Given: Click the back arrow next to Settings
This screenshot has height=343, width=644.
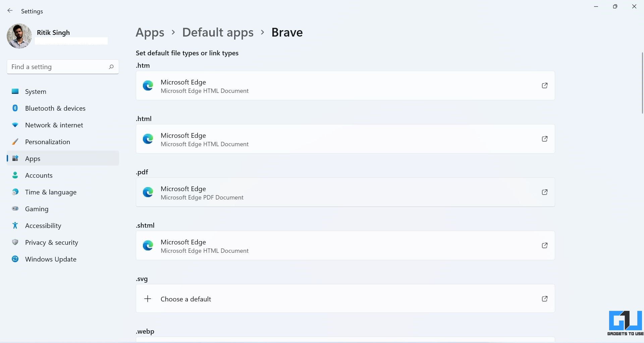Looking at the screenshot, I should point(10,11).
